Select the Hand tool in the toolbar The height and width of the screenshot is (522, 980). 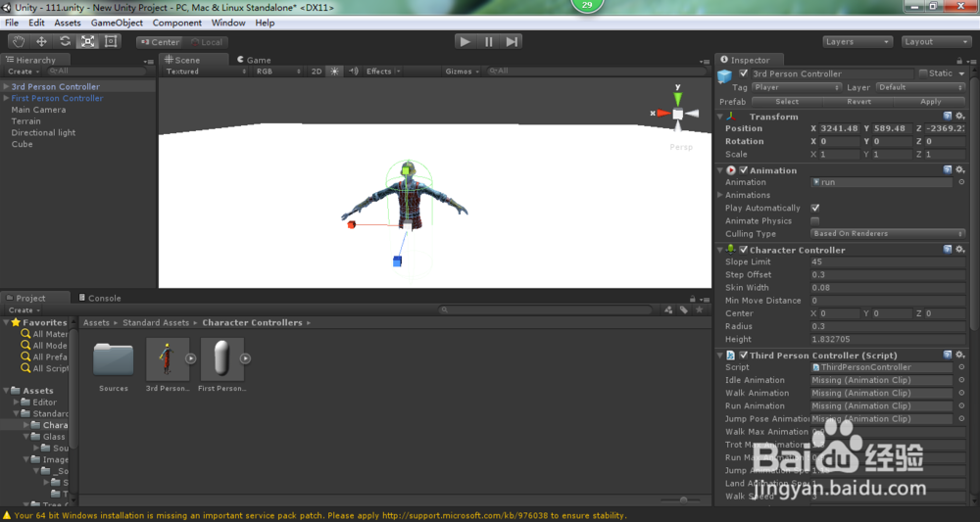click(19, 42)
